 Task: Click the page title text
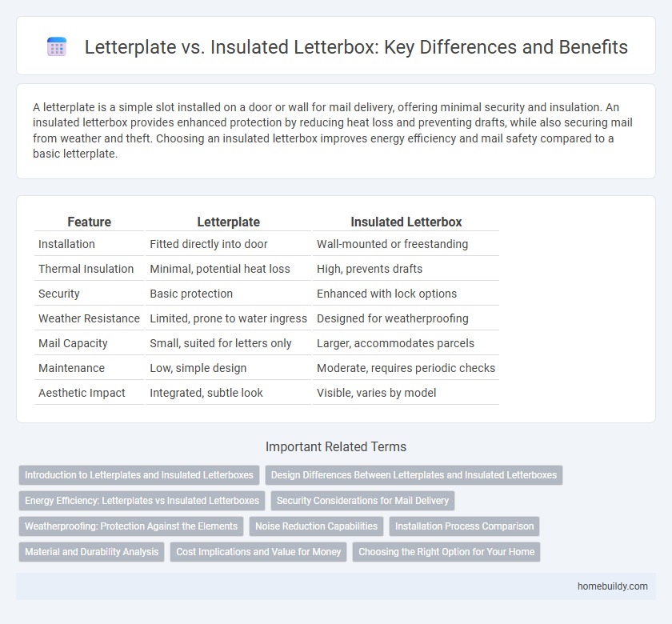pyautogui.click(x=355, y=47)
